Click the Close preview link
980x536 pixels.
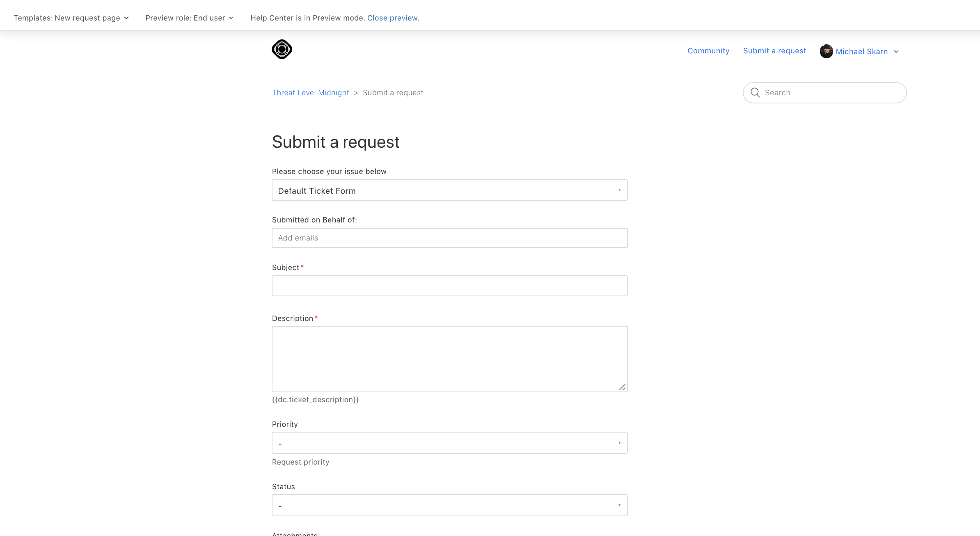coord(393,18)
